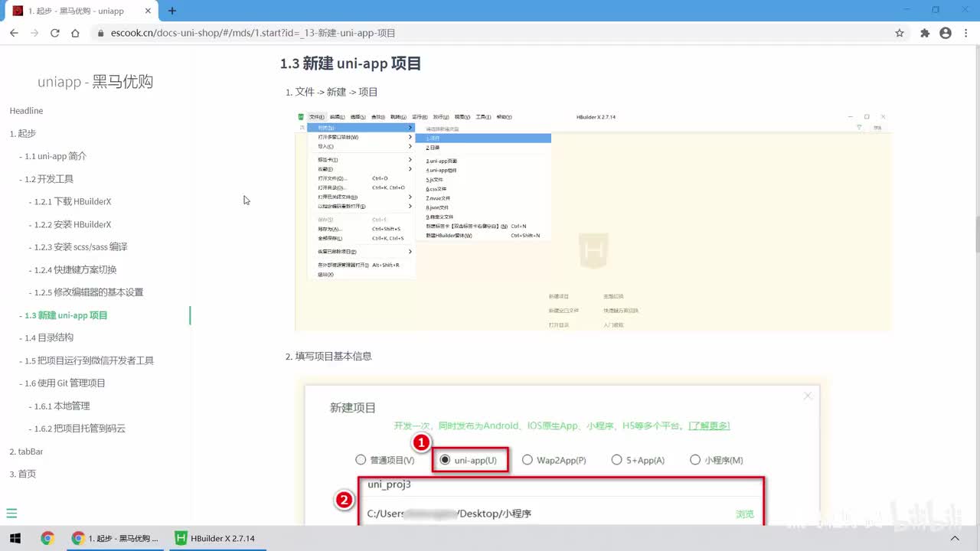Click the uniapp - 黑马优购 site title
980x551 pixels.
tap(95, 82)
